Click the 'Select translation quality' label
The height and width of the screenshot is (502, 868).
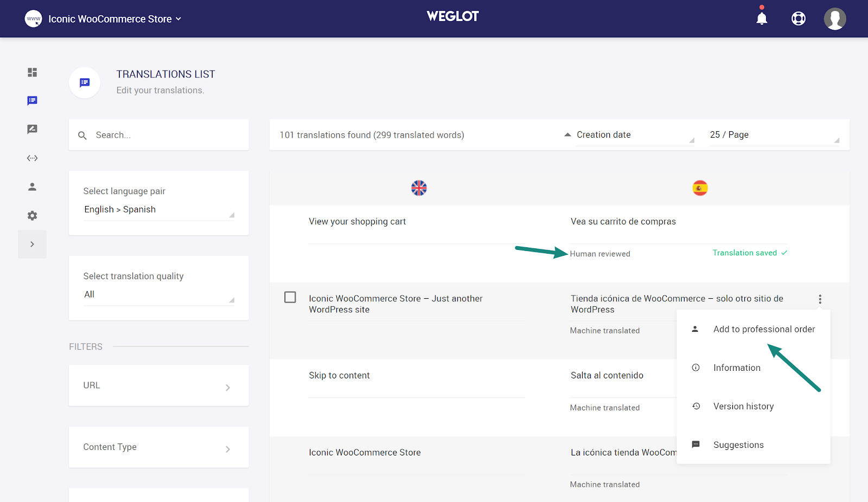point(133,276)
